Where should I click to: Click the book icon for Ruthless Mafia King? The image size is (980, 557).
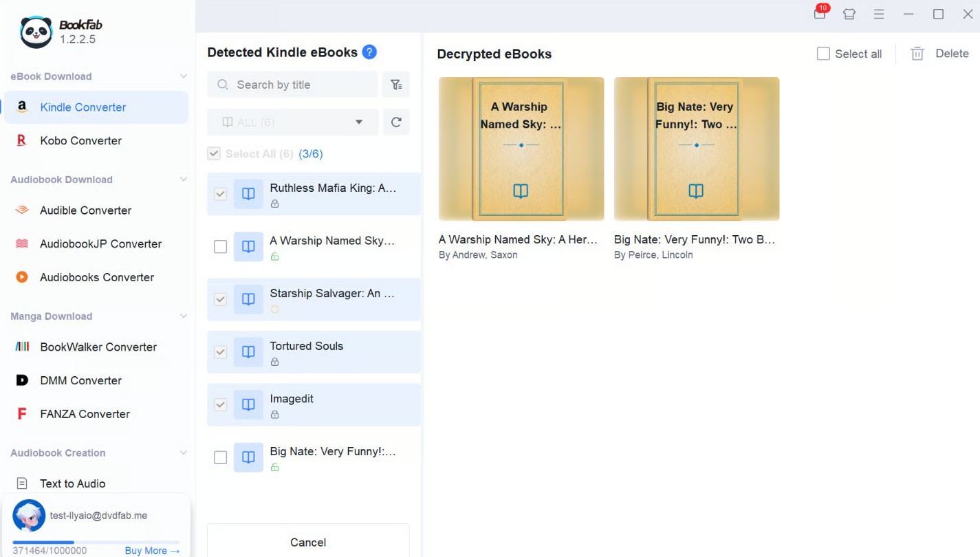point(248,194)
